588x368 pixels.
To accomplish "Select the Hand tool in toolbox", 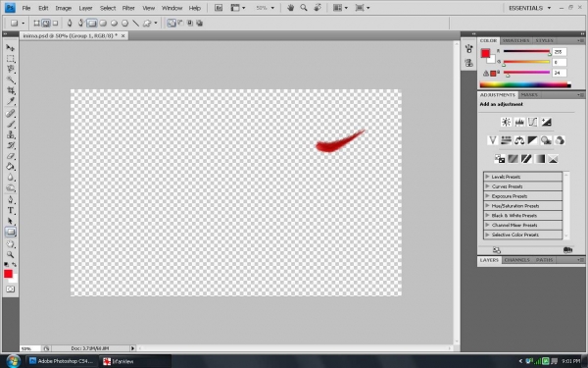I will click(10, 244).
